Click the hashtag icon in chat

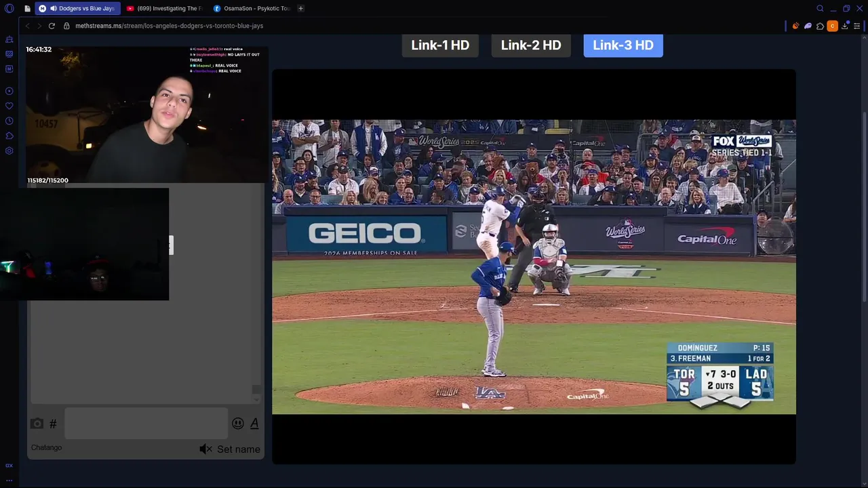53,424
